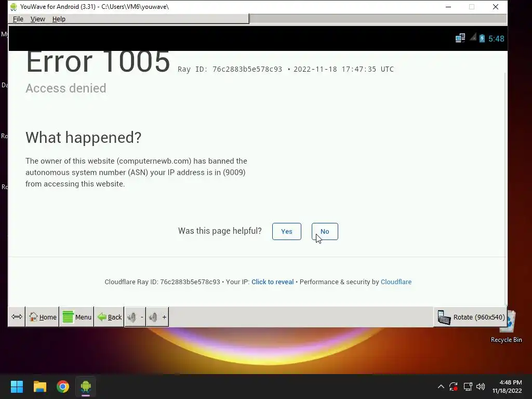Click the Access denied text
Viewport: 532px width, 399px height.
tap(66, 88)
